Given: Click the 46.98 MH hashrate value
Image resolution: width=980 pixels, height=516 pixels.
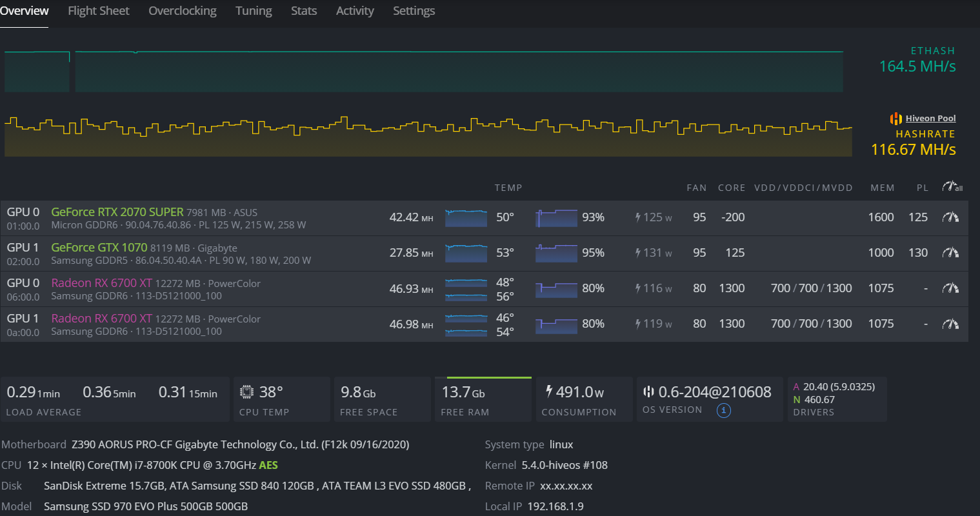Looking at the screenshot, I should point(411,324).
